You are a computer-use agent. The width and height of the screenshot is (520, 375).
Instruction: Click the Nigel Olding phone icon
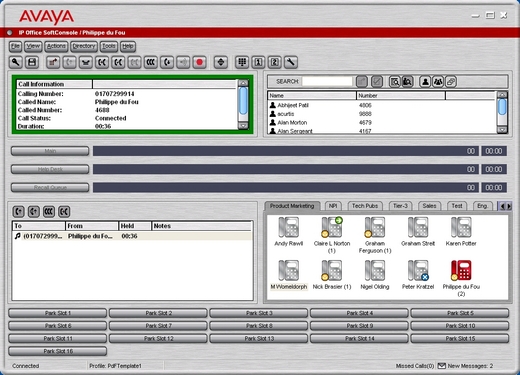pyautogui.click(x=375, y=270)
